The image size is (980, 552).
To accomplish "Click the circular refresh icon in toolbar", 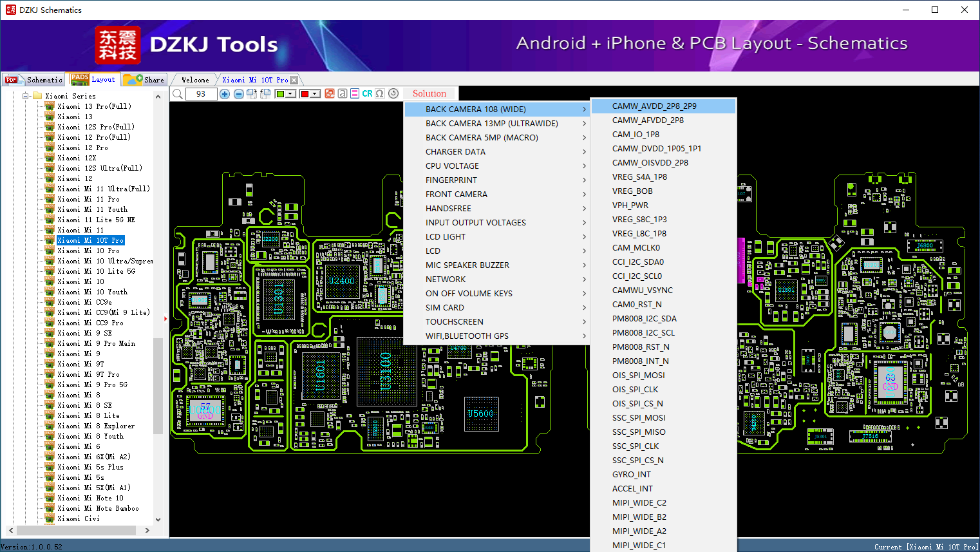I will [x=393, y=94].
